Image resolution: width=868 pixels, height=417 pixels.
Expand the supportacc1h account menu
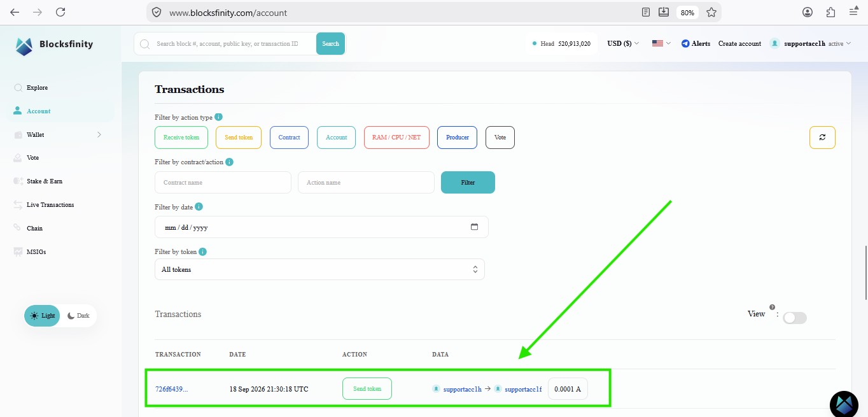[x=810, y=43]
